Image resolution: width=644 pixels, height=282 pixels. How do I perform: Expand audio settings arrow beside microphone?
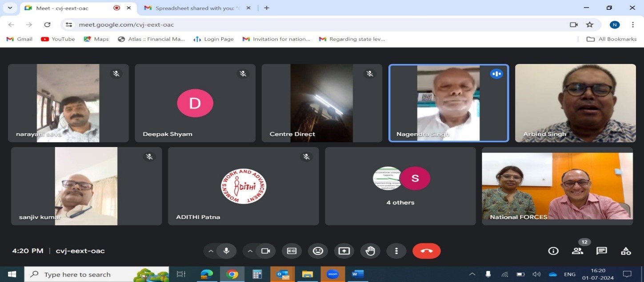211,251
